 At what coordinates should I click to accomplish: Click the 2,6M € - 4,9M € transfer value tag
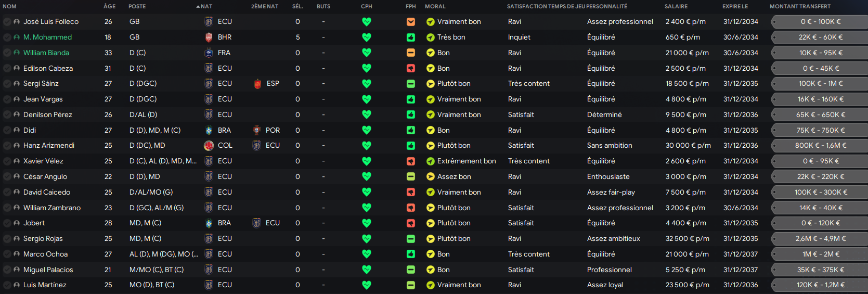[820, 239]
